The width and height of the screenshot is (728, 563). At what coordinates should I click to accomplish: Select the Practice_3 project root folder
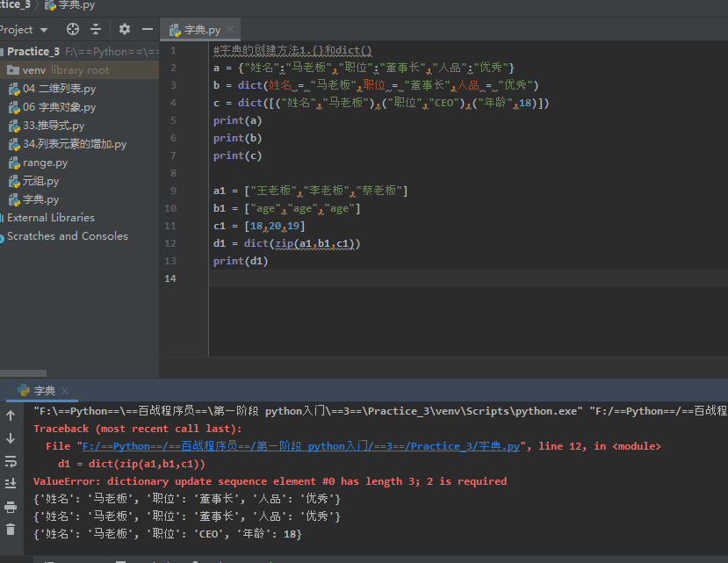(79, 52)
